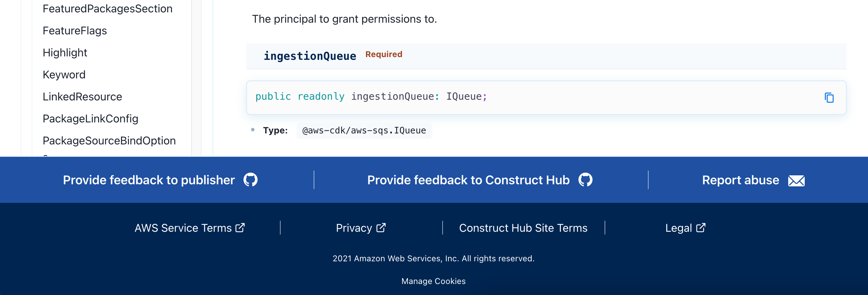Viewport: 868px width, 295px height.
Task: Navigate to the Highlight section
Action: [x=65, y=53]
